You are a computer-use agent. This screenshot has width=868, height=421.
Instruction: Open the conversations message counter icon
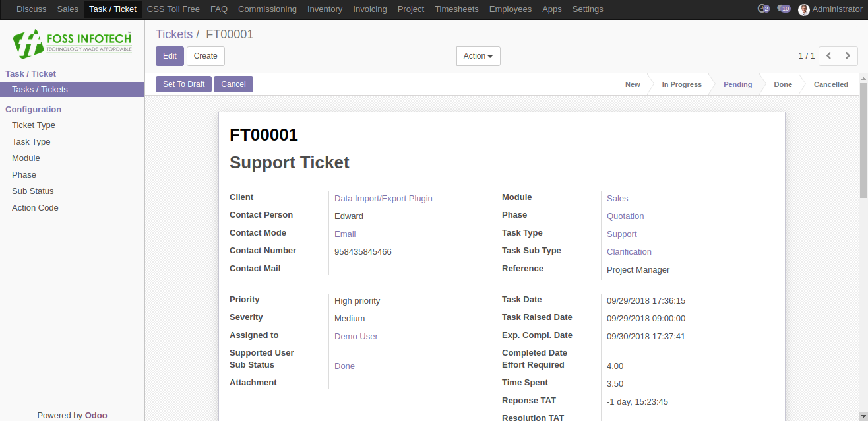(x=784, y=9)
